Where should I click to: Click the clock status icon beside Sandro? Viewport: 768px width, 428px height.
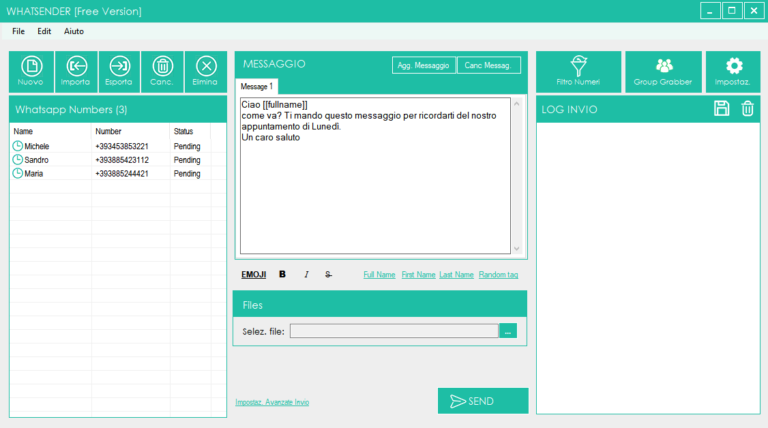[x=18, y=160]
